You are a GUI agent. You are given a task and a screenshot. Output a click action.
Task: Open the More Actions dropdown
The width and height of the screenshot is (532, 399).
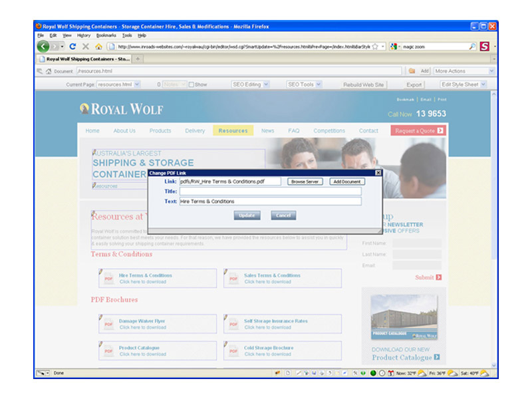pyautogui.click(x=464, y=70)
